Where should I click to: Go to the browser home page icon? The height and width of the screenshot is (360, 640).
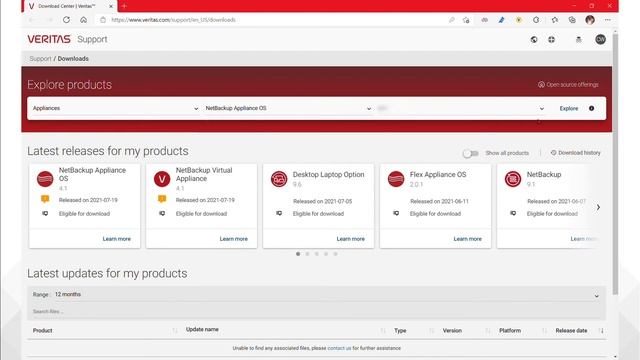[x=84, y=20]
